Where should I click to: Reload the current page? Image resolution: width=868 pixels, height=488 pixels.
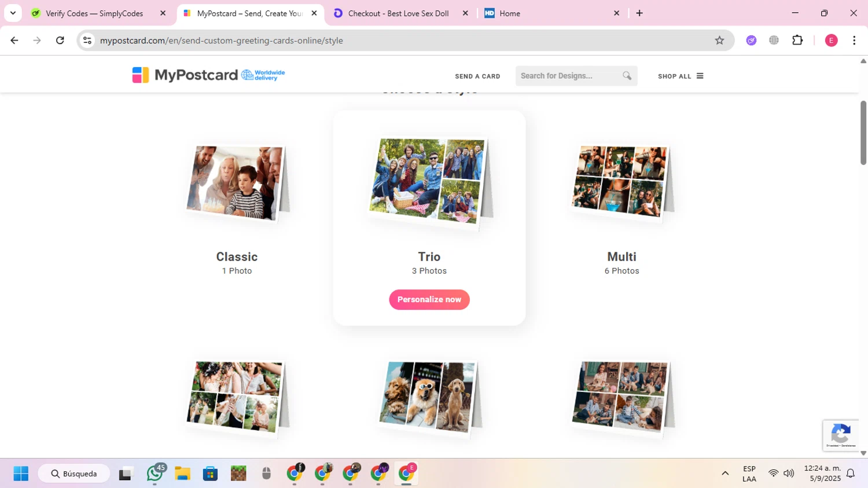60,41
